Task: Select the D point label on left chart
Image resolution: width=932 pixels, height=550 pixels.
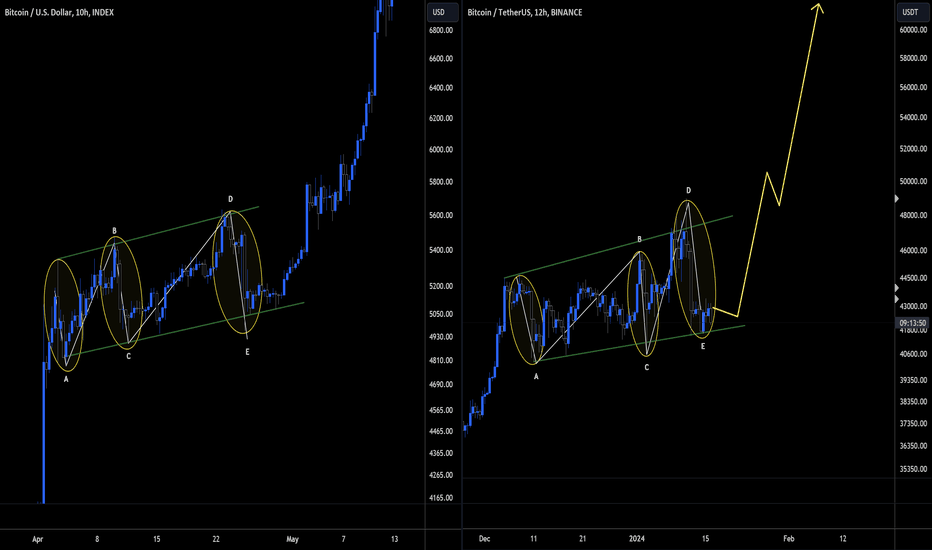Action: (231, 199)
